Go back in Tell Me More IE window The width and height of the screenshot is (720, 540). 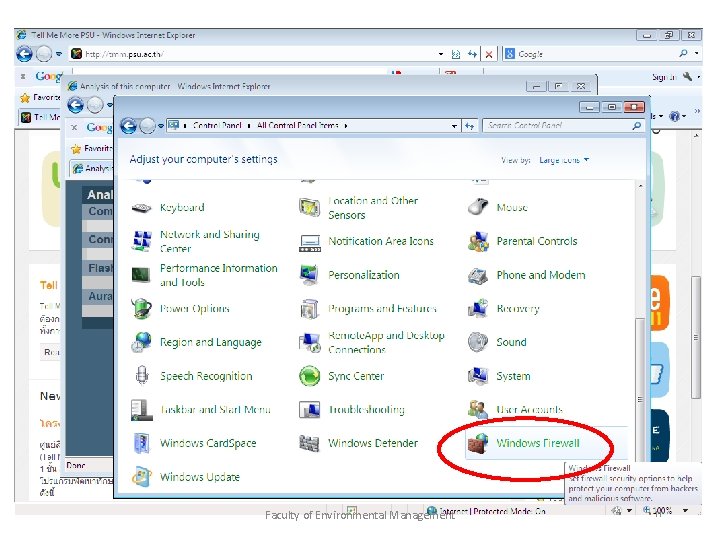[x=25, y=54]
